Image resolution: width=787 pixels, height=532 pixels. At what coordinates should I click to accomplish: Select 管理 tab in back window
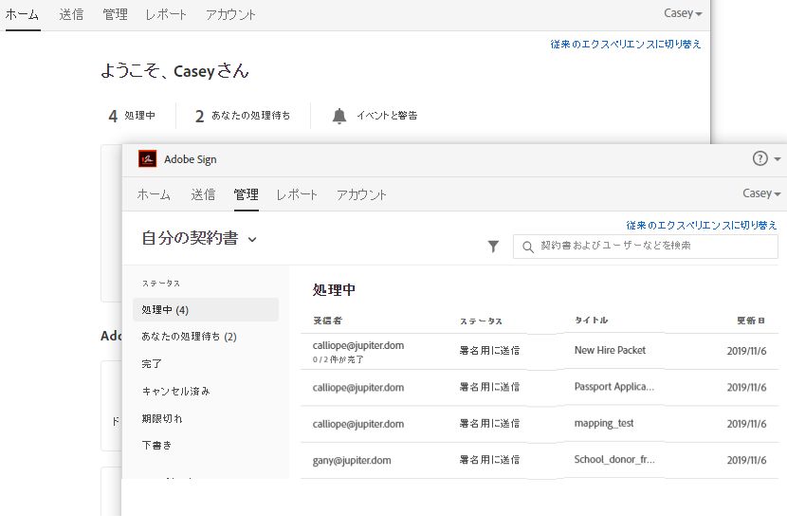[115, 14]
